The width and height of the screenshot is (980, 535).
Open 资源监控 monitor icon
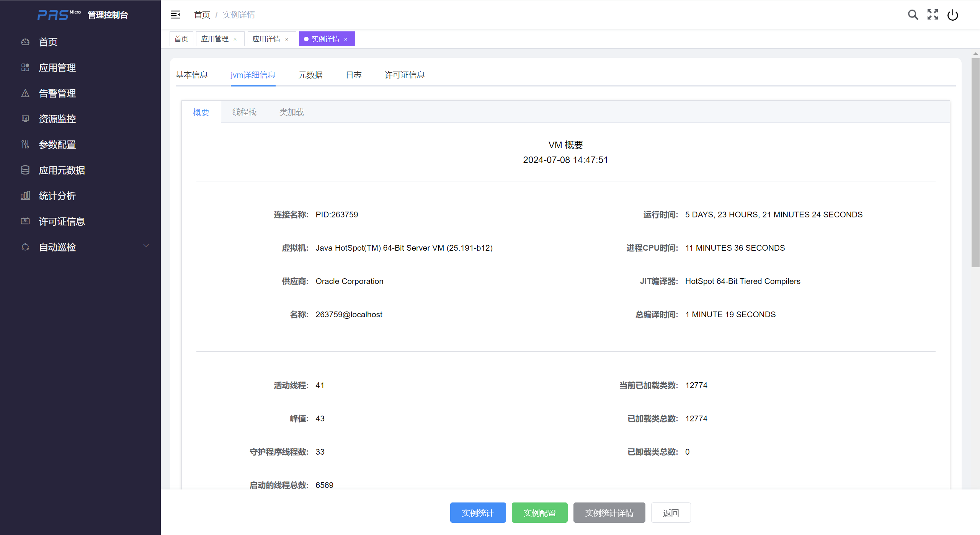[25, 119]
